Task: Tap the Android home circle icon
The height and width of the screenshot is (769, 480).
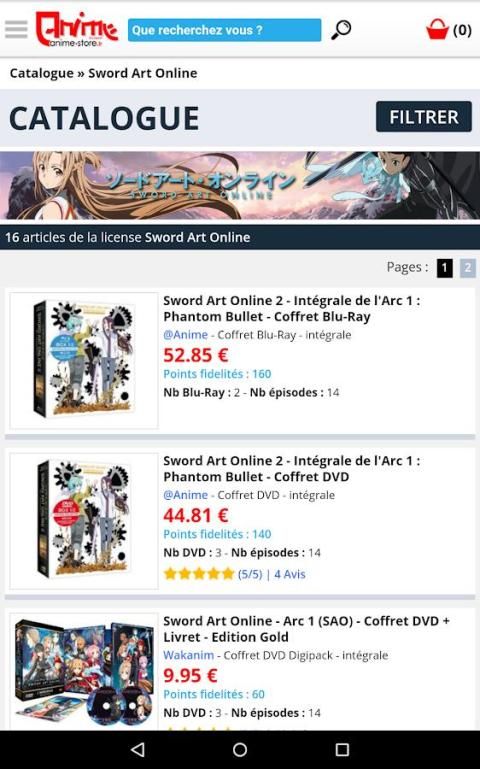Action: click(240, 749)
